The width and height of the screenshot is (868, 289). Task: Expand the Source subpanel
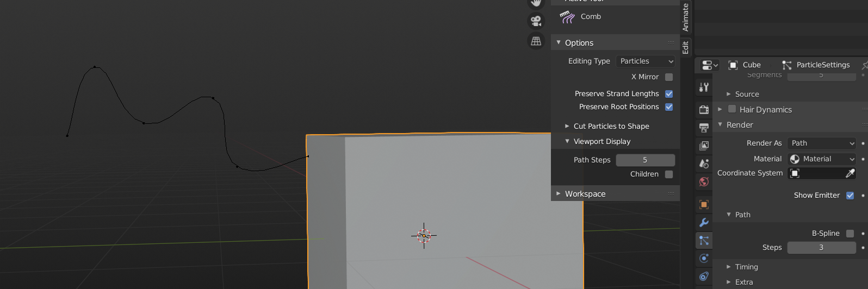[x=729, y=94]
